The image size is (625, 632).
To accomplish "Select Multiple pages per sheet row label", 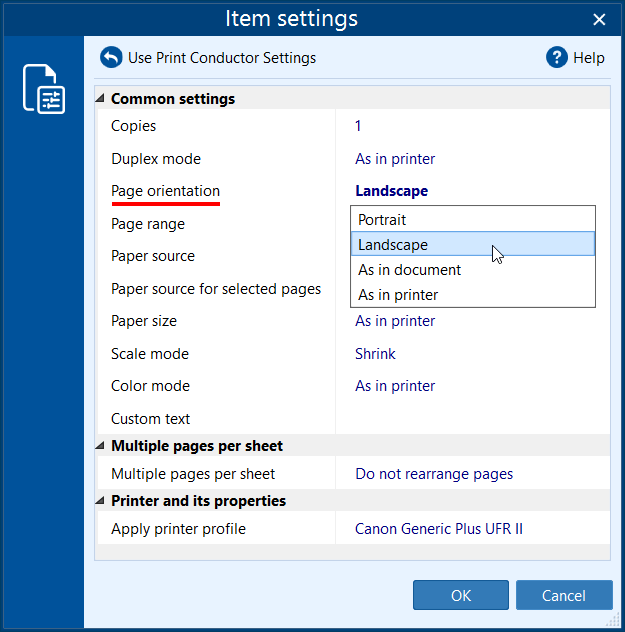I will [x=193, y=474].
